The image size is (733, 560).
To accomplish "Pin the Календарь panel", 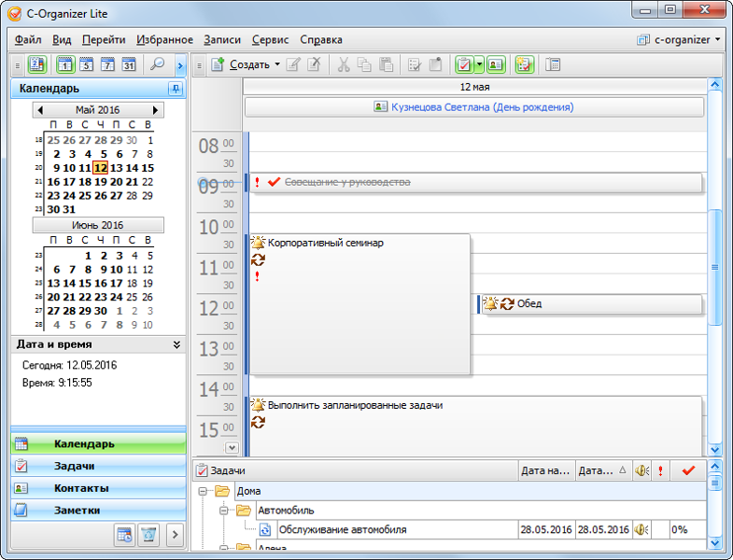I will tap(176, 89).
